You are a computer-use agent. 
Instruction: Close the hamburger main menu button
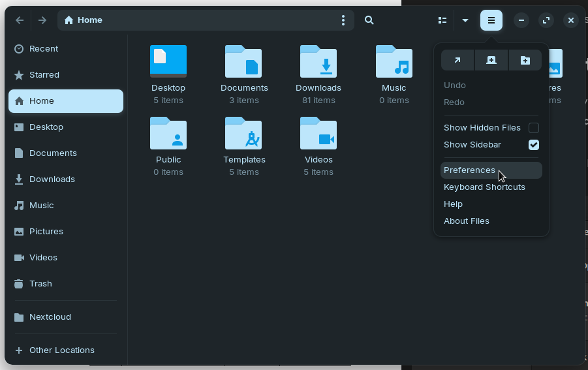(x=491, y=20)
